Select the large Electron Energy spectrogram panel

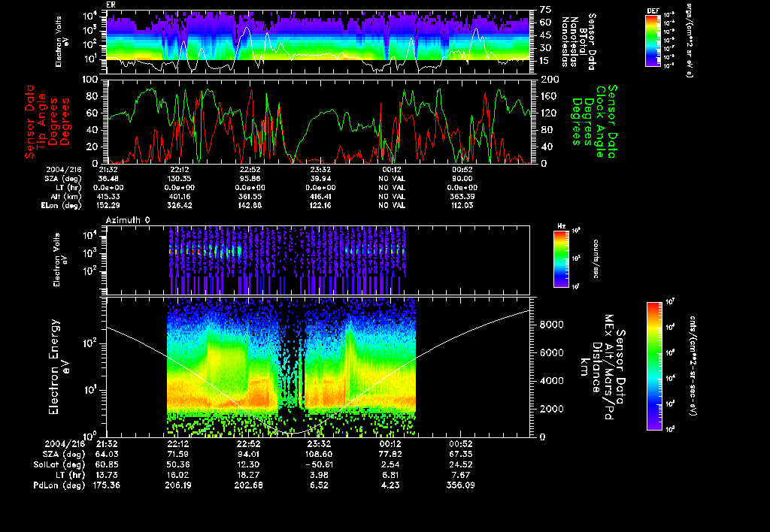pos(318,367)
